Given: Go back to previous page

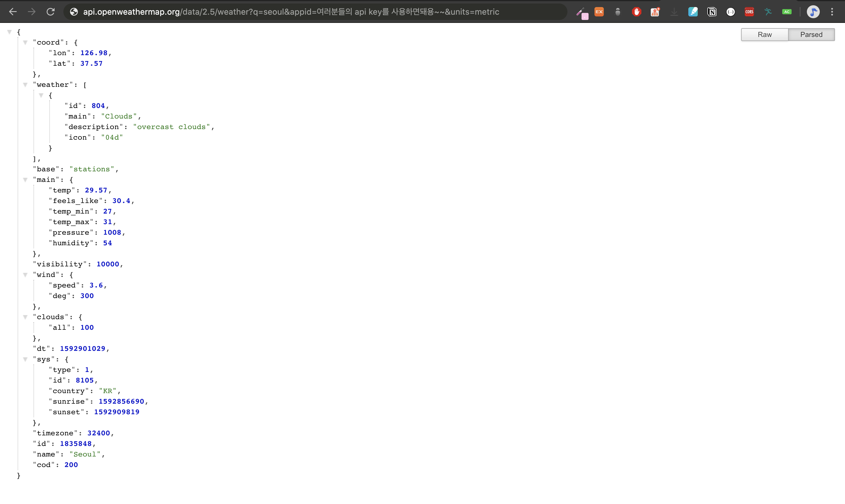Looking at the screenshot, I should pos(13,12).
